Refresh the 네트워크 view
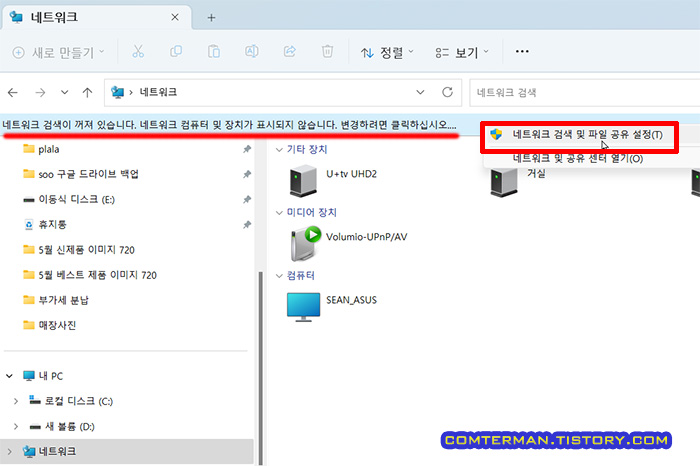 coord(447,92)
